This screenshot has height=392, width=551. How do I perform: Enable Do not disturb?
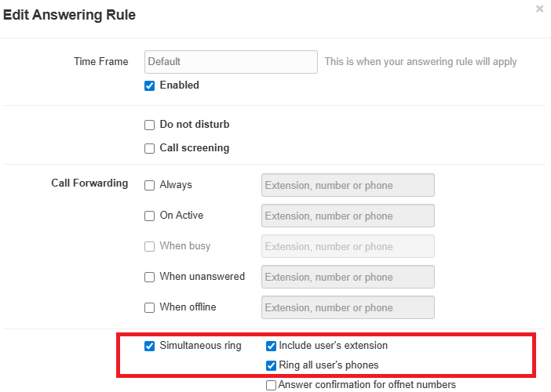point(149,125)
